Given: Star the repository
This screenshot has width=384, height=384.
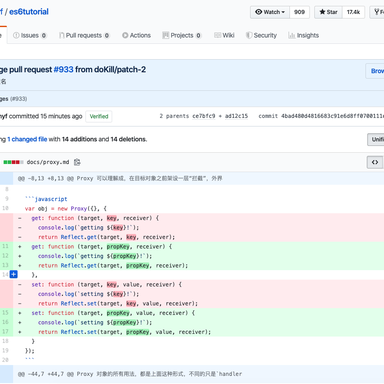Looking at the screenshot, I should (x=328, y=12).
